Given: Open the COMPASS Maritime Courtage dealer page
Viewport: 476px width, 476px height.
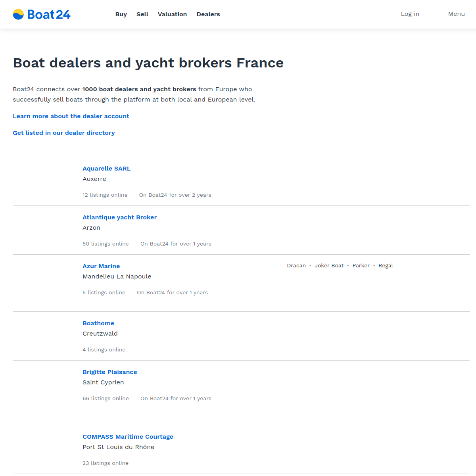Looking at the screenshot, I should coord(128,436).
